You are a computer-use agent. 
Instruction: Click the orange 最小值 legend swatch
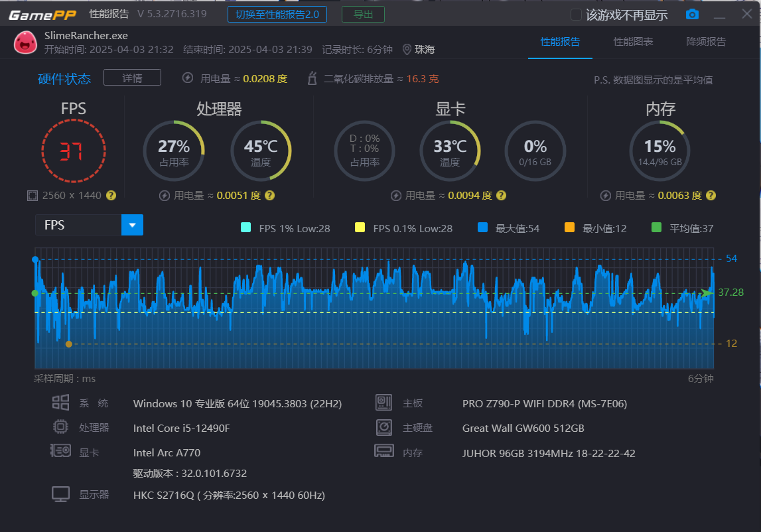pos(570,227)
